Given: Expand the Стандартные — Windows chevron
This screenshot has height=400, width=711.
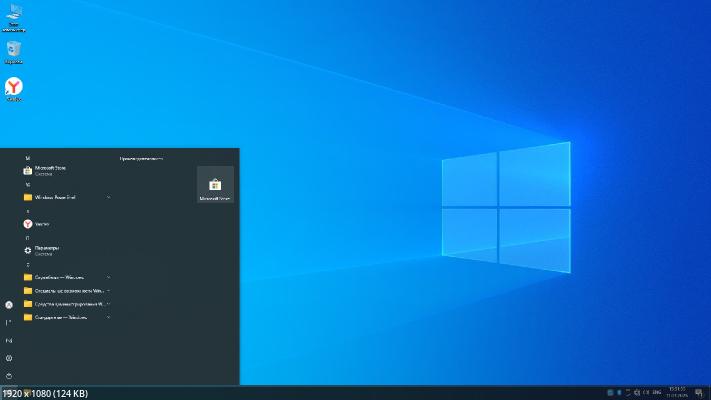Looking at the screenshot, I should pos(108,317).
